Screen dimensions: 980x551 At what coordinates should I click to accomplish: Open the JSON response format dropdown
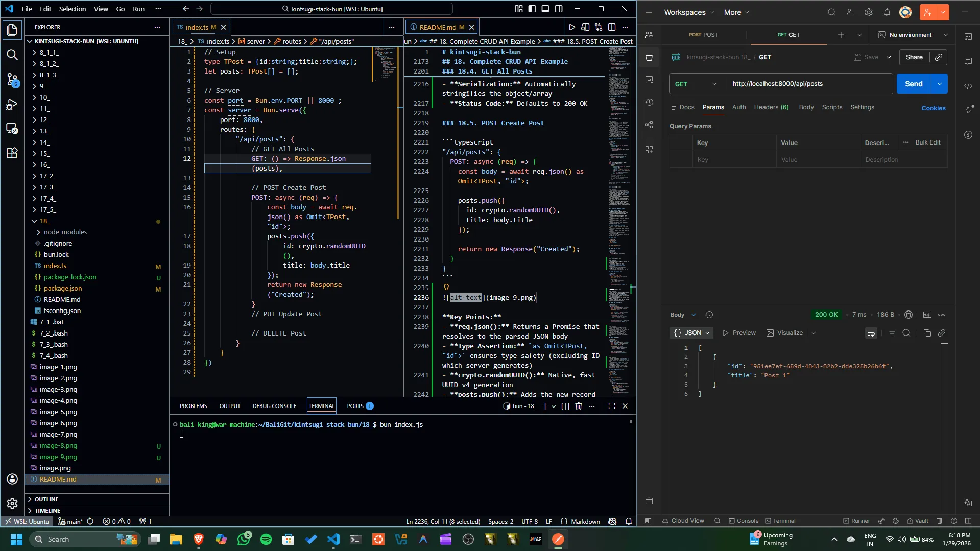tap(691, 333)
